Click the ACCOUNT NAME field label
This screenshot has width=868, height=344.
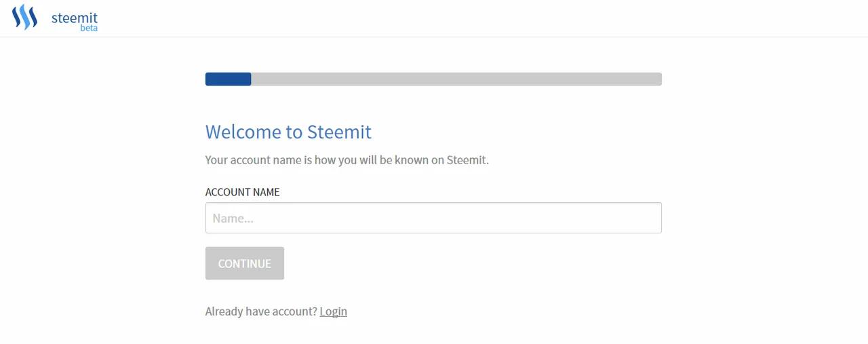click(243, 192)
